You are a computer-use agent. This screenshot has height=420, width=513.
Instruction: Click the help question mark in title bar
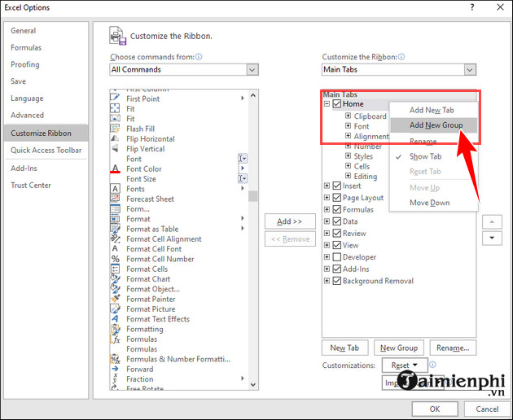[x=471, y=7]
